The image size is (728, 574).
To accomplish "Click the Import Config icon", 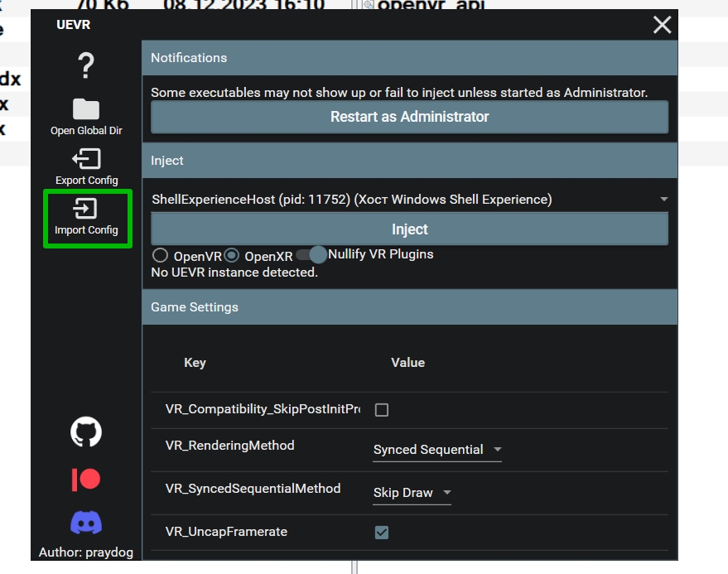I will pyautogui.click(x=86, y=209).
